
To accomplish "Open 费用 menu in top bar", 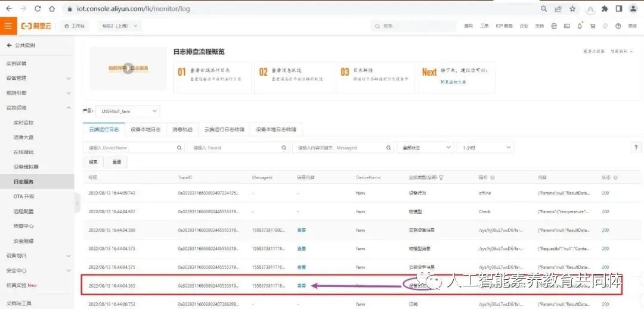I will point(469,26).
